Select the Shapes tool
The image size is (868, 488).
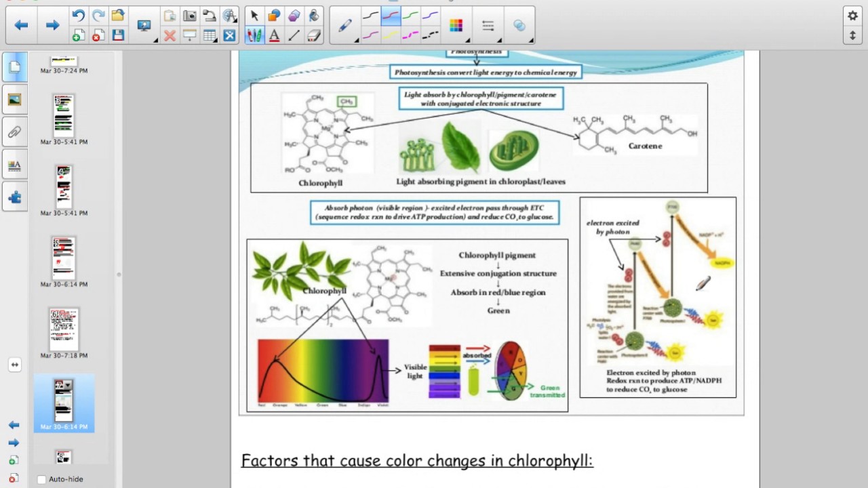274,16
